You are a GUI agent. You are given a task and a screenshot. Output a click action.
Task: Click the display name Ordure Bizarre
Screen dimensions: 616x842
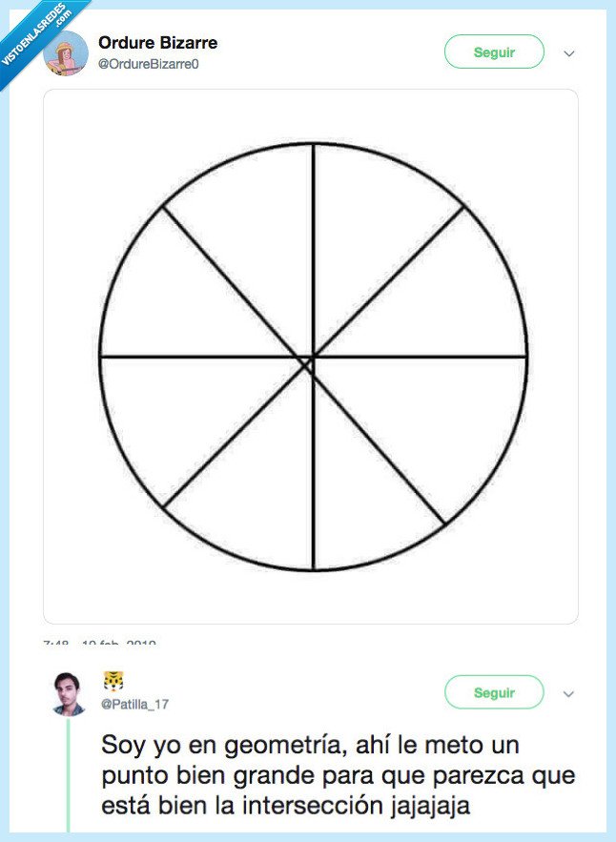pyautogui.click(x=158, y=42)
